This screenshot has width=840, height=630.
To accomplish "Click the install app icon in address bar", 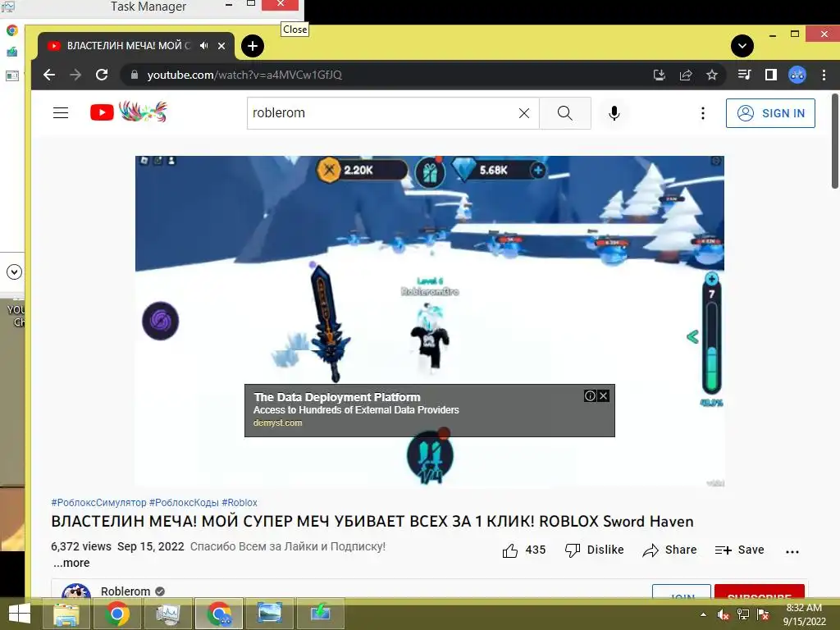I will 660,75.
